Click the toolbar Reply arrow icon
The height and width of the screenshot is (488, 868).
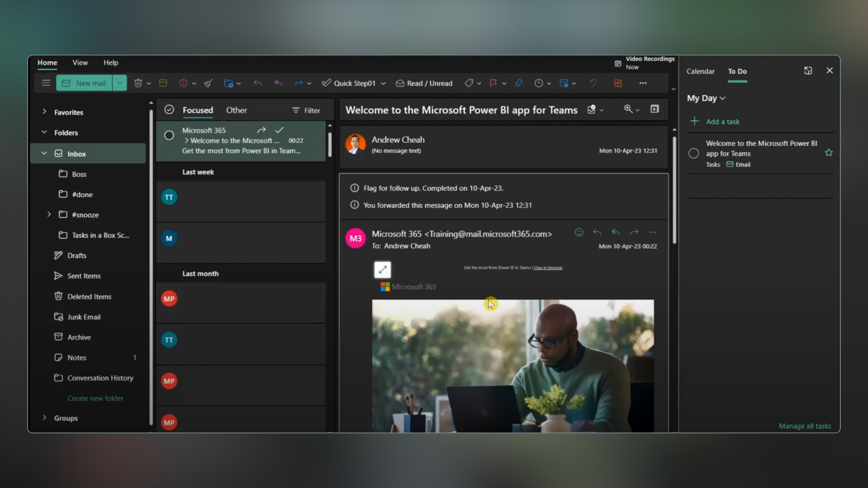tap(258, 83)
